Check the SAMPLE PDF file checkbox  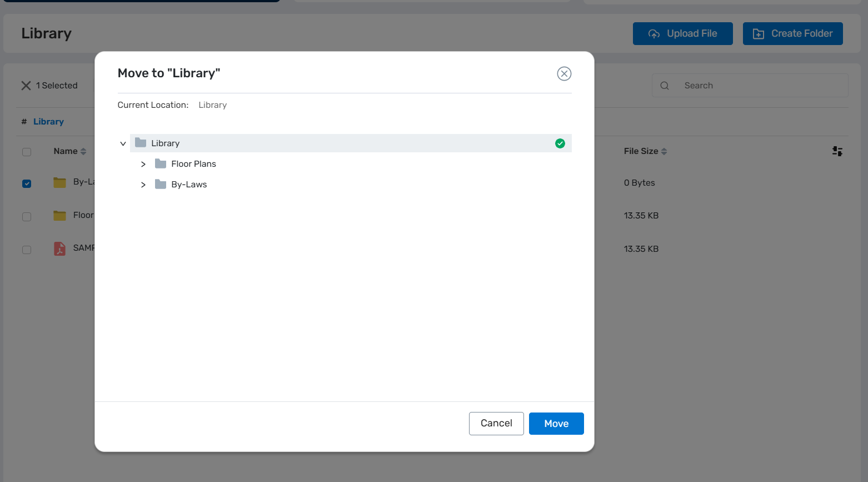pos(27,250)
